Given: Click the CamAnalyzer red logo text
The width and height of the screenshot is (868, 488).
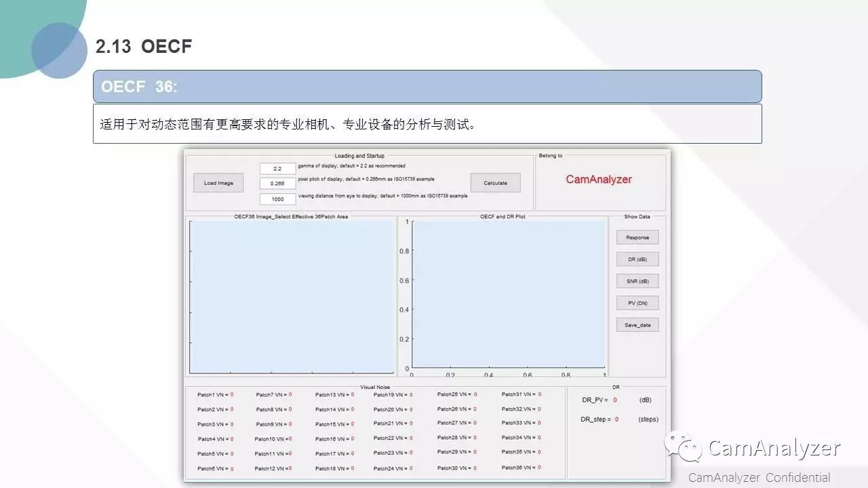Looking at the screenshot, I should click(599, 180).
